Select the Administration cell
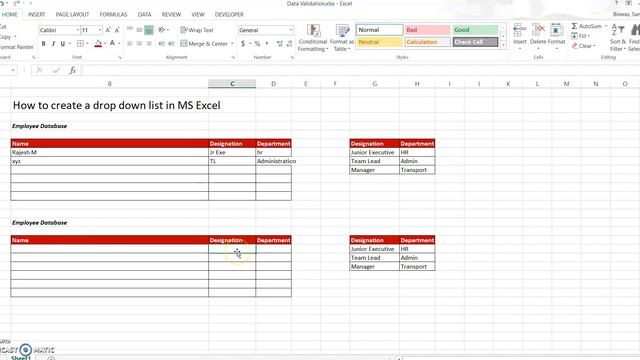The image size is (640, 360). [273, 161]
